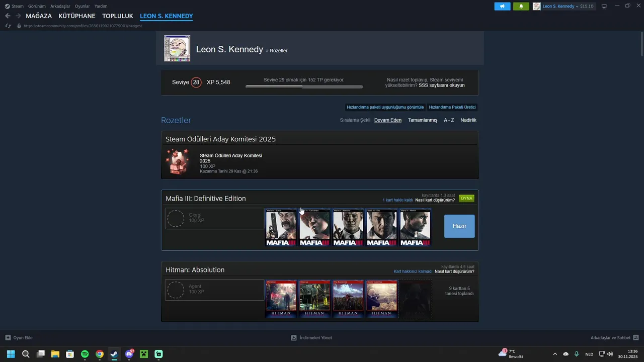The height and width of the screenshot is (362, 644).
Task: Click the OYNA button for Mafia III
Action: tap(466, 198)
